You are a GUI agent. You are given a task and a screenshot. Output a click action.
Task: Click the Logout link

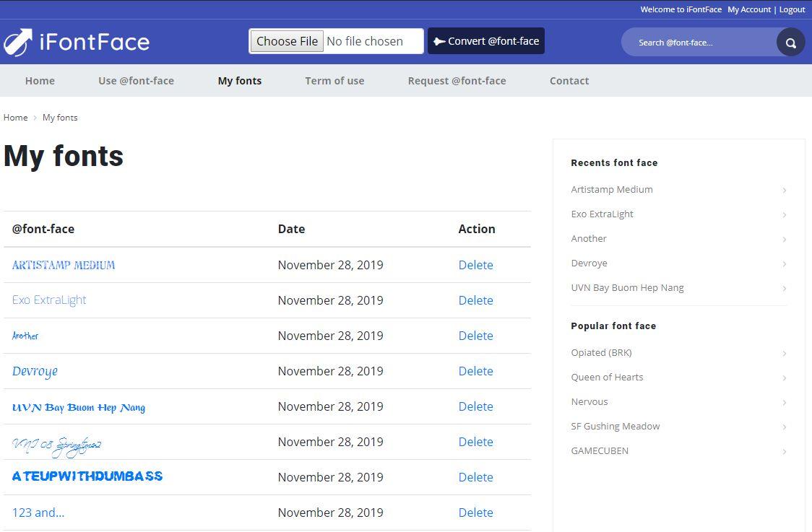pos(792,9)
